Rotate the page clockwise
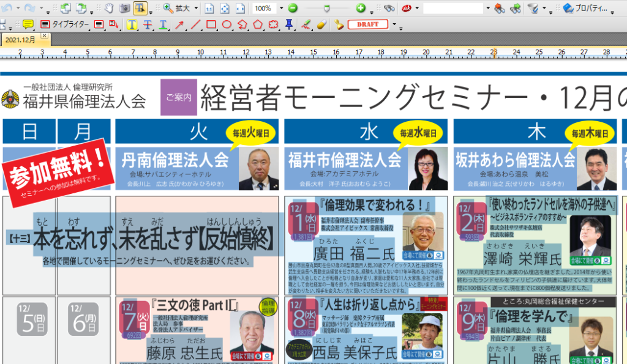This screenshot has width=627, height=364. [x=81, y=8]
